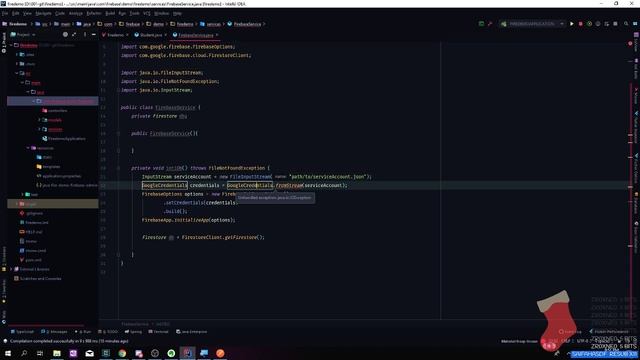Open Project panel options kebab icon
This screenshot has width=640, height=360.
click(85, 35)
